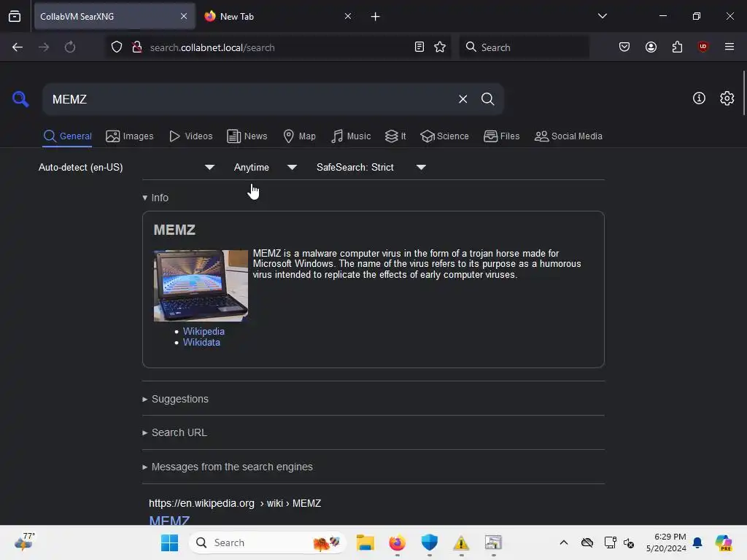Screen dimensions: 747x560
Task: Select the CollabVM SearXNG tab
Action: [x=115, y=16]
